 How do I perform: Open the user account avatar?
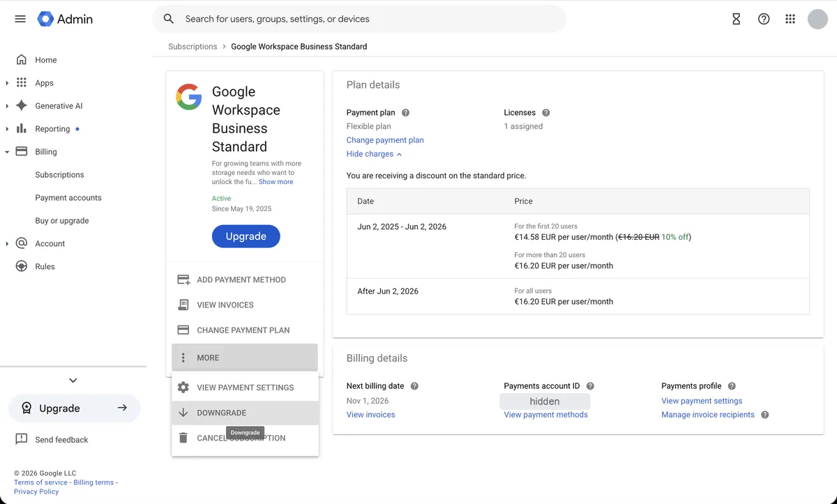tap(817, 19)
